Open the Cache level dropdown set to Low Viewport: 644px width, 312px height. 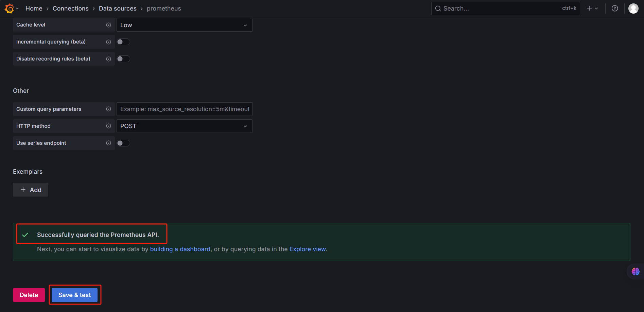click(185, 25)
